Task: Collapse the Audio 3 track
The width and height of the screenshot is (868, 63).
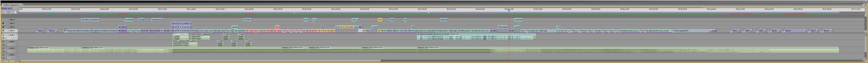Action: [8, 48]
